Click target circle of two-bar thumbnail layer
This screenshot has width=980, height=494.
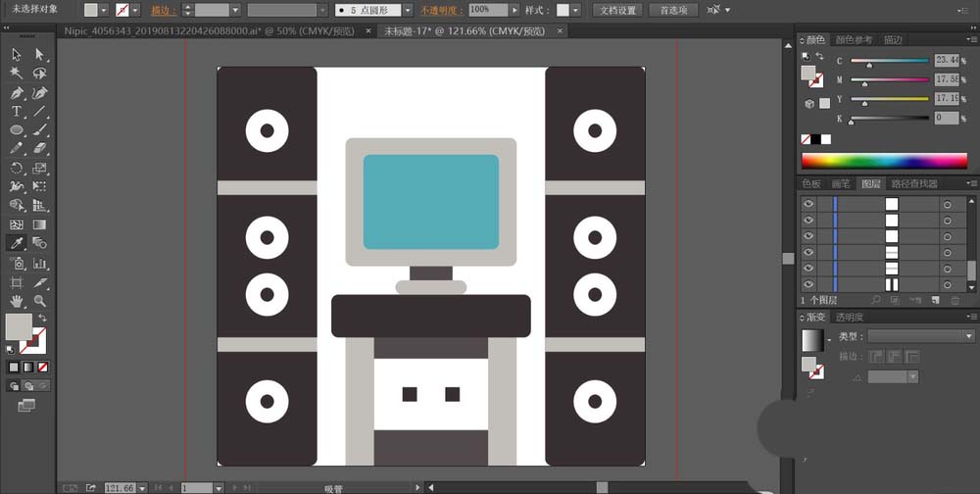[947, 284]
